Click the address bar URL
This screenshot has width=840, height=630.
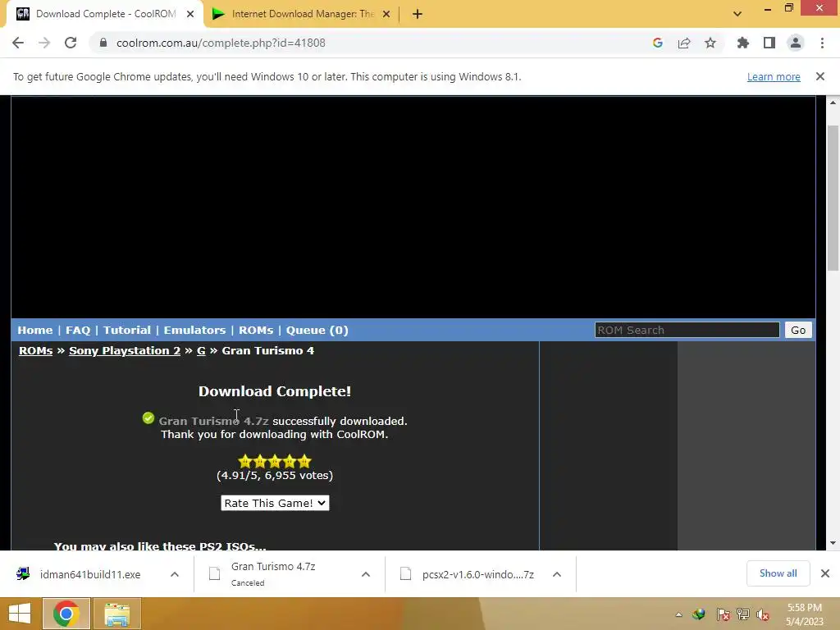coord(221,43)
